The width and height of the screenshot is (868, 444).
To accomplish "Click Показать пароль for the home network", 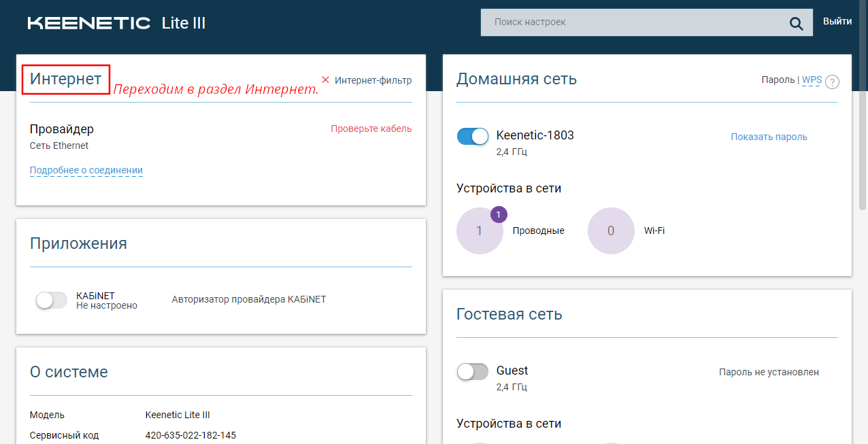I will point(769,137).
